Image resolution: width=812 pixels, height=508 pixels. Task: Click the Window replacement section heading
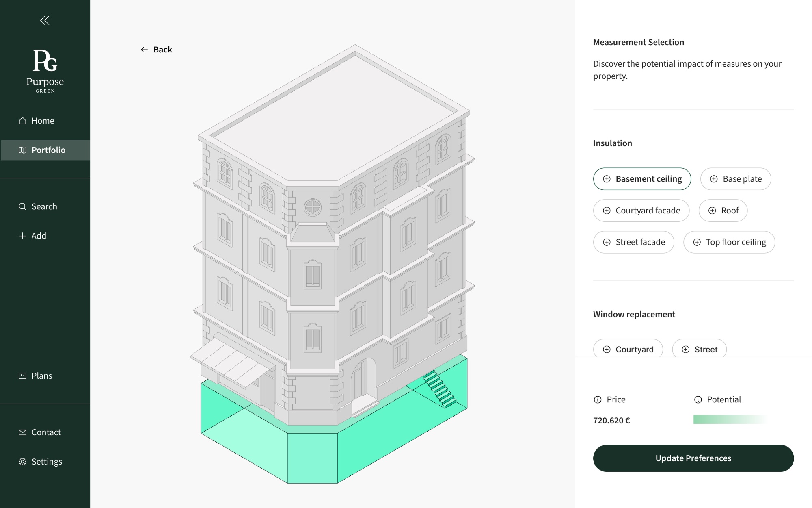[634, 315]
